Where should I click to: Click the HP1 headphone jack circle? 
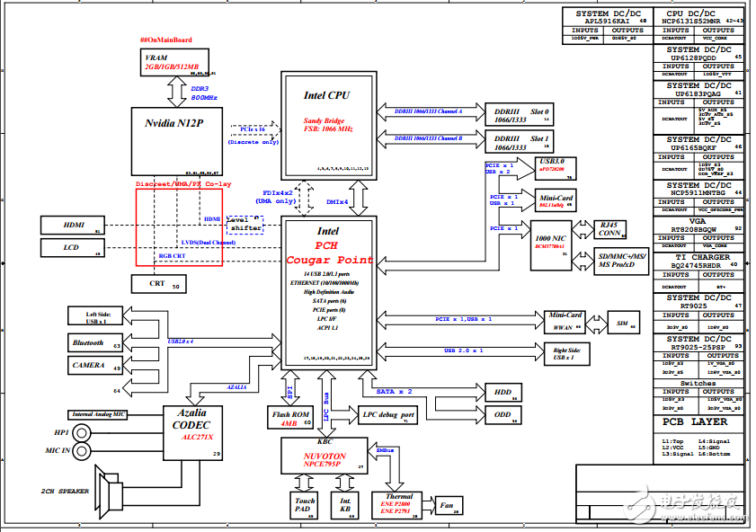tap(84, 432)
